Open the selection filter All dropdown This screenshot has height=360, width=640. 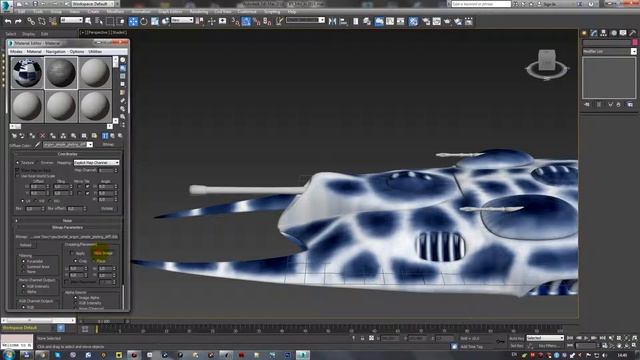[71, 20]
